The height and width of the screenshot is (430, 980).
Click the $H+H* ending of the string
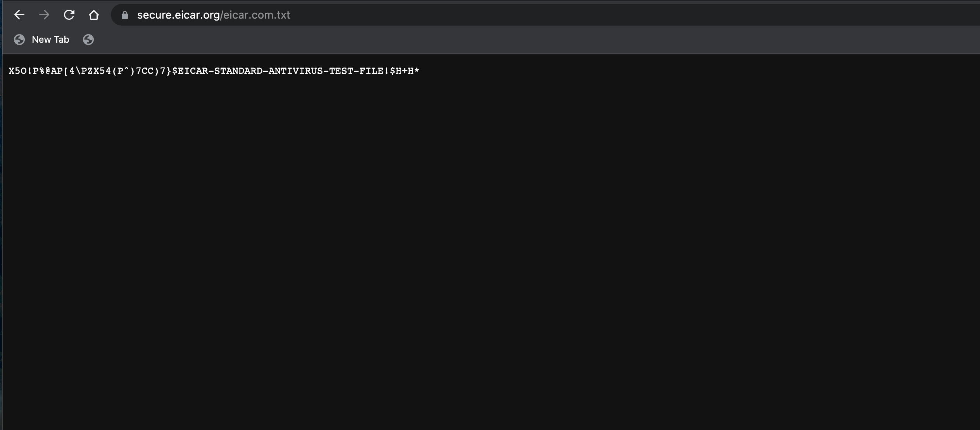pos(404,71)
